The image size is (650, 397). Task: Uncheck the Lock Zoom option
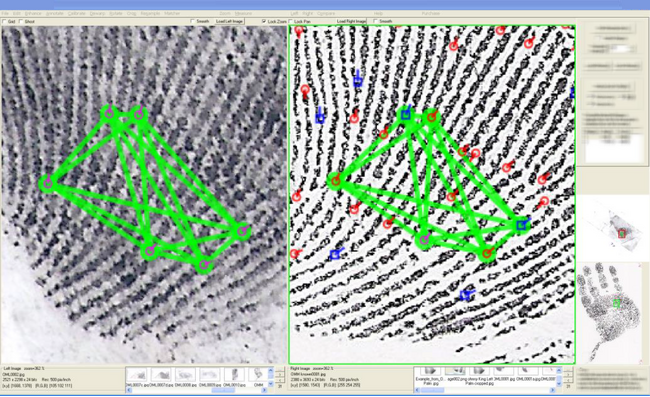264,21
